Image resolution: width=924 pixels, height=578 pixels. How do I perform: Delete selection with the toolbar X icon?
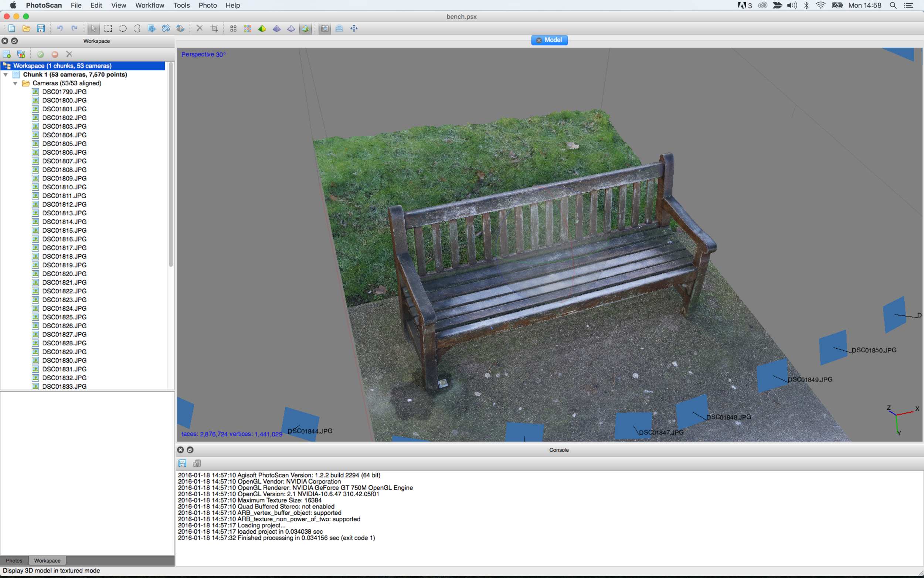[199, 28]
